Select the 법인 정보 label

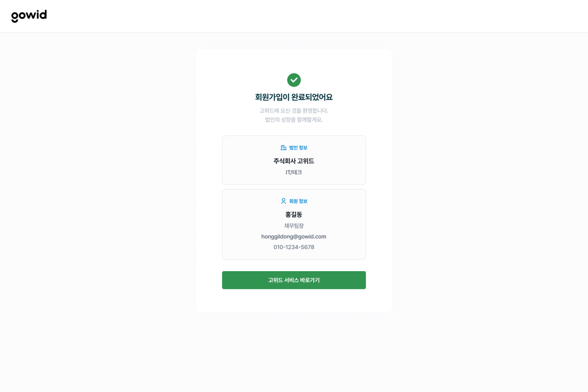click(298, 148)
